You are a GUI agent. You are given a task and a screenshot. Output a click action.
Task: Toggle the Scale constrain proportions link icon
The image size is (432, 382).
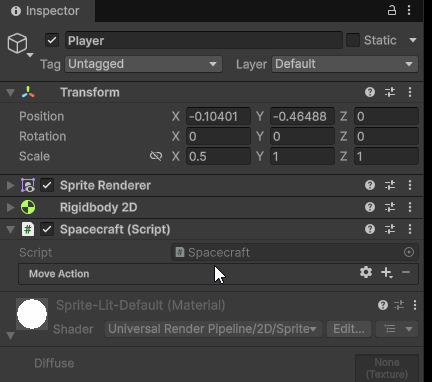click(156, 156)
